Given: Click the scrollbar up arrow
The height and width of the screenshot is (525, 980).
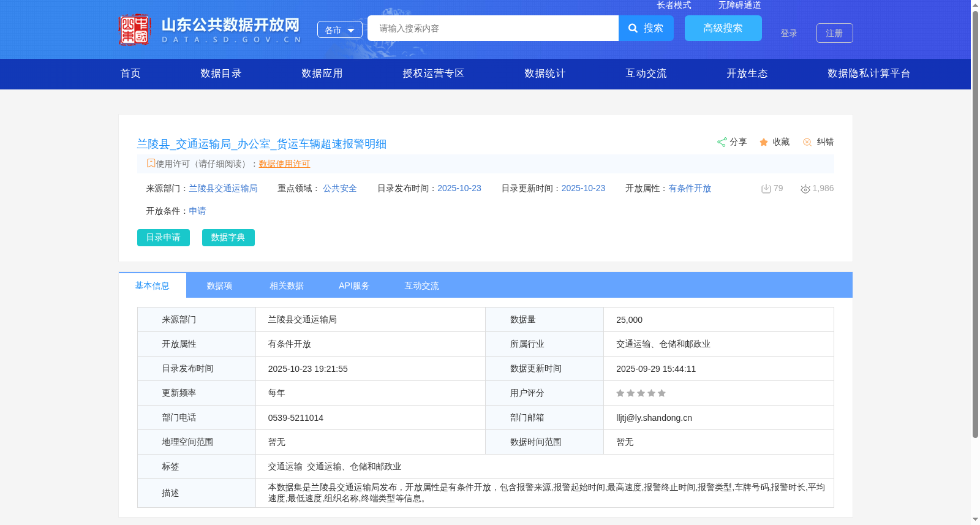Looking at the screenshot, I should click(x=975, y=5).
